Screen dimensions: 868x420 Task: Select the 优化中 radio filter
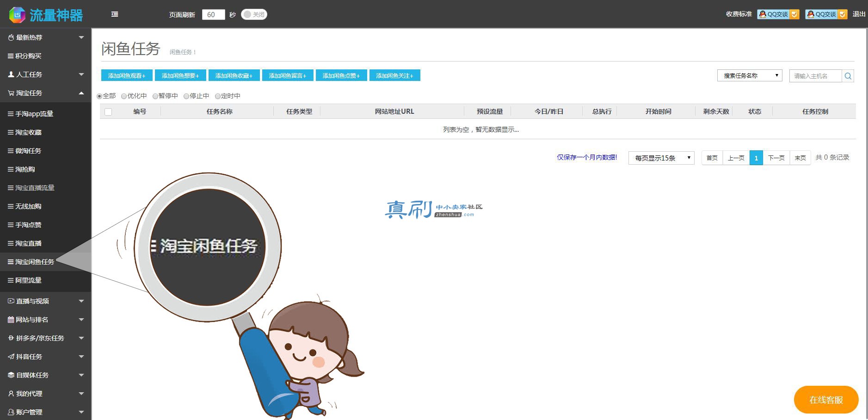pos(124,96)
